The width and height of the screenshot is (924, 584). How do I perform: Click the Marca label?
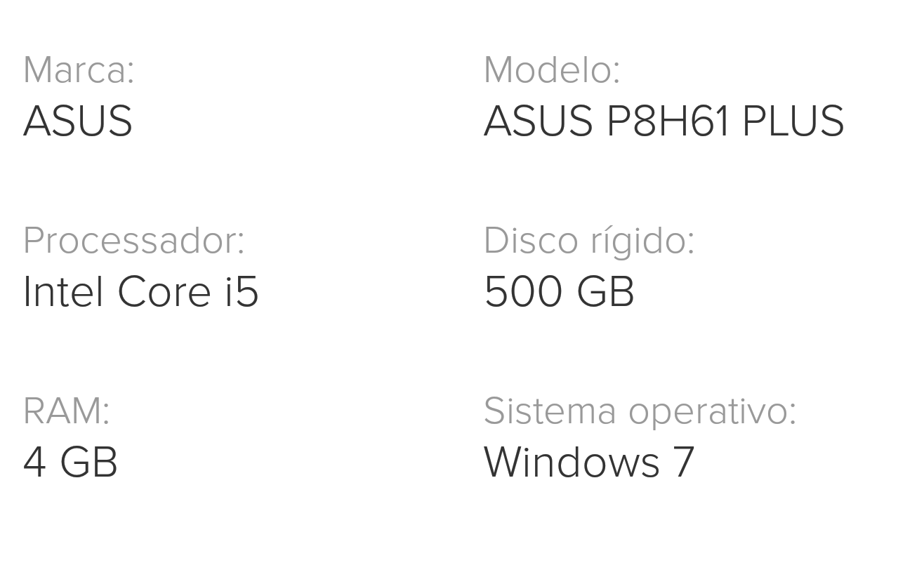[x=79, y=70]
